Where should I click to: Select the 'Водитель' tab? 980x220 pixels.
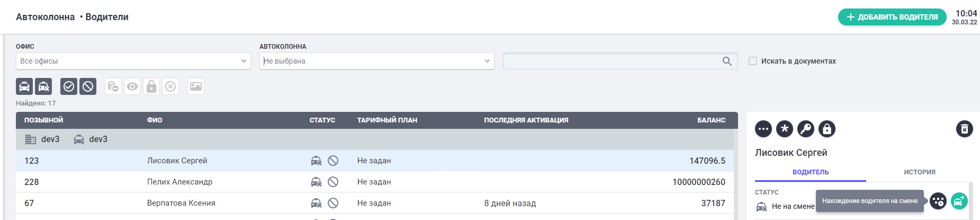click(810, 172)
